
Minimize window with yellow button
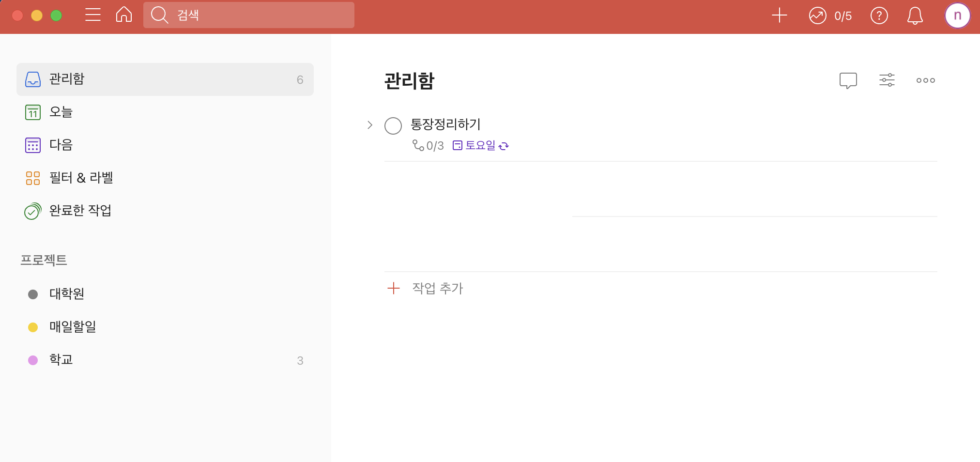click(37, 15)
